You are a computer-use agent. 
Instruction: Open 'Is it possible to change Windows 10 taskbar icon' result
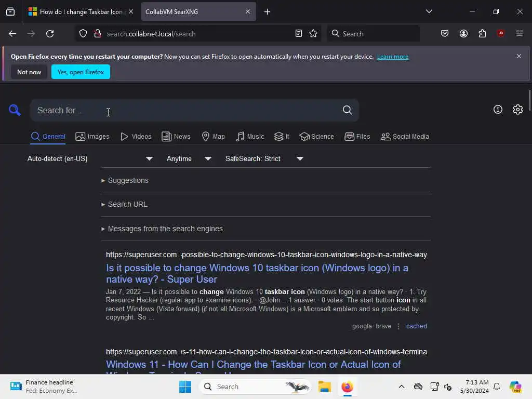(x=257, y=273)
